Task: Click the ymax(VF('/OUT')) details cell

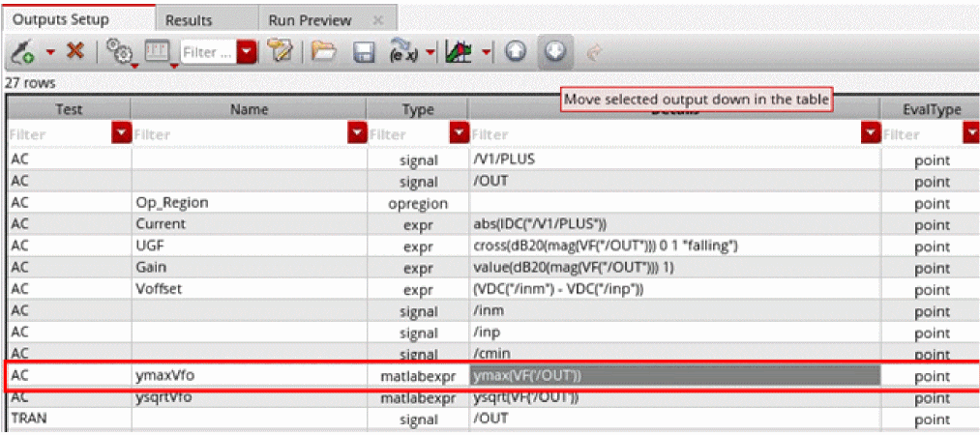Action: pyautogui.click(x=675, y=376)
